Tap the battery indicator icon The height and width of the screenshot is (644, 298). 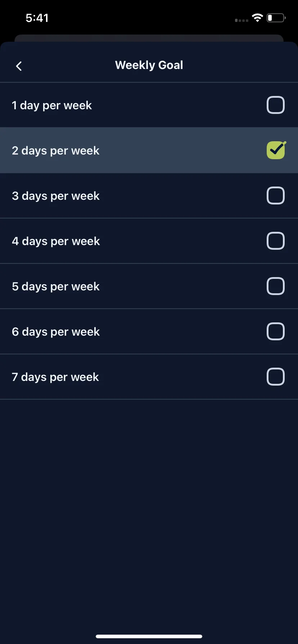pos(276,18)
